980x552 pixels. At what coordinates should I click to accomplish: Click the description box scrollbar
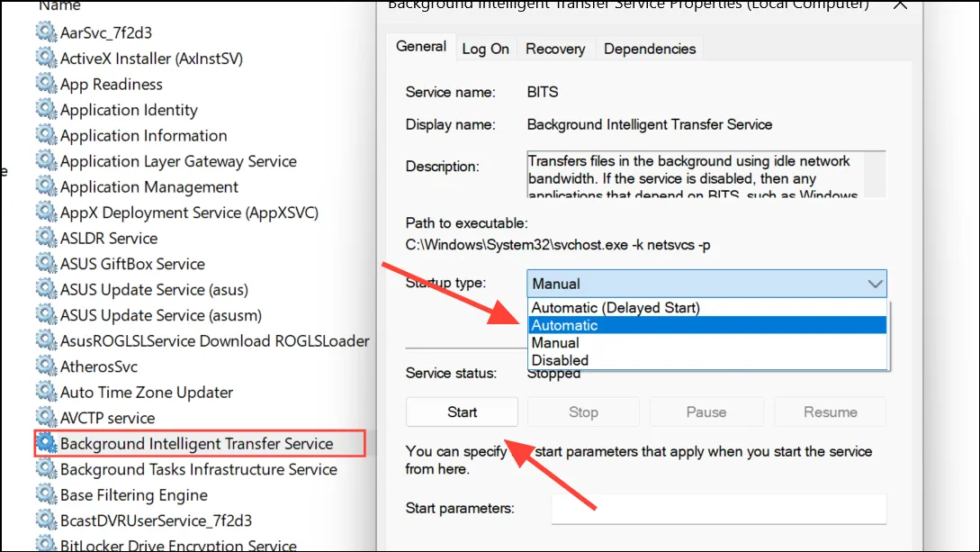pyautogui.click(x=875, y=175)
